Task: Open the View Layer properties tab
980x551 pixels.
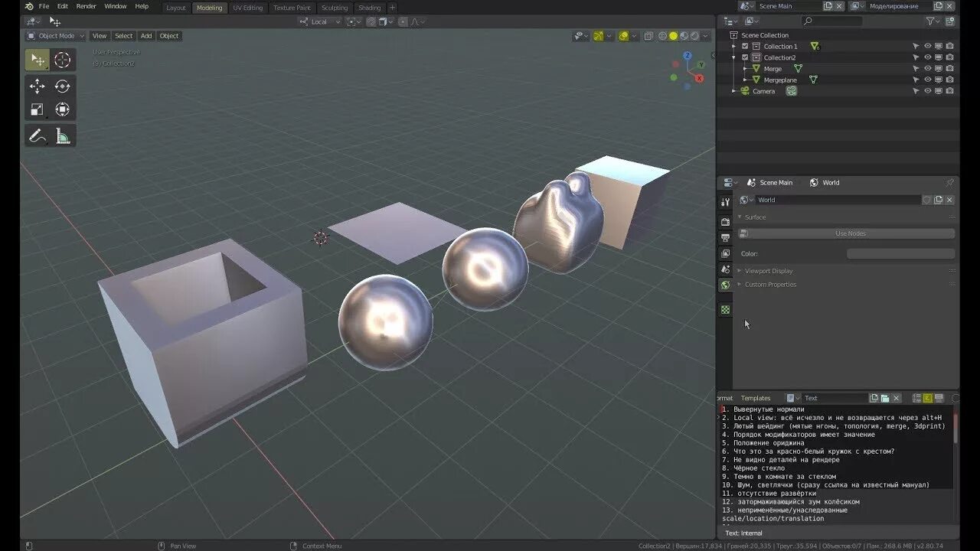Action: (725, 253)
